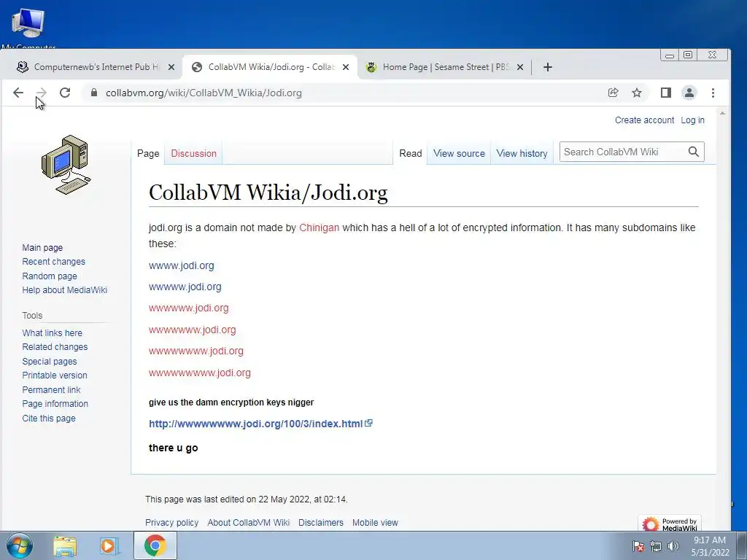Close the Sesame Street Home Page tab

click(x=520, y=67)
